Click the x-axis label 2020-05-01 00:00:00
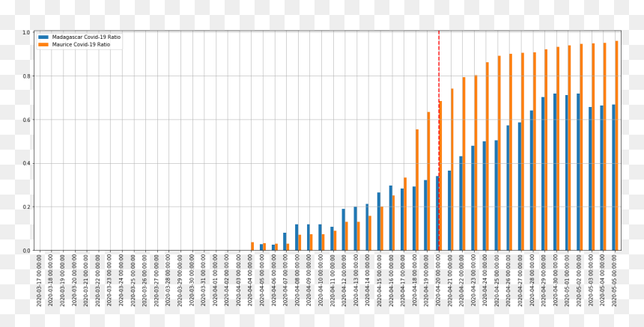The image size is (644, 327). click(569, 280)
